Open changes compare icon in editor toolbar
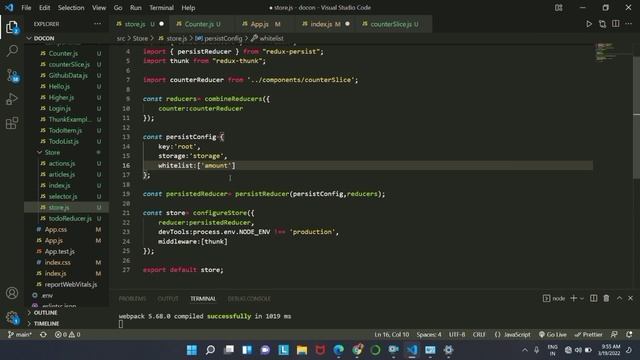The image size is (640, 360). pos(602,24)
